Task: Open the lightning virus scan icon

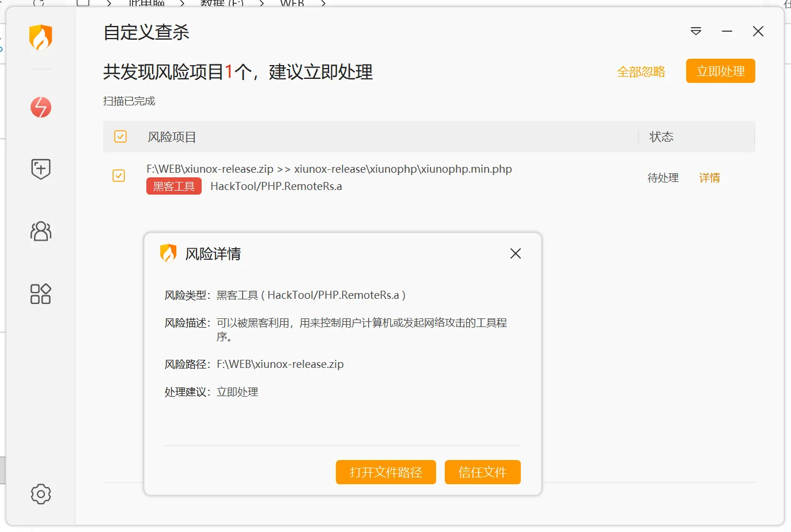Action: point(41,107)
